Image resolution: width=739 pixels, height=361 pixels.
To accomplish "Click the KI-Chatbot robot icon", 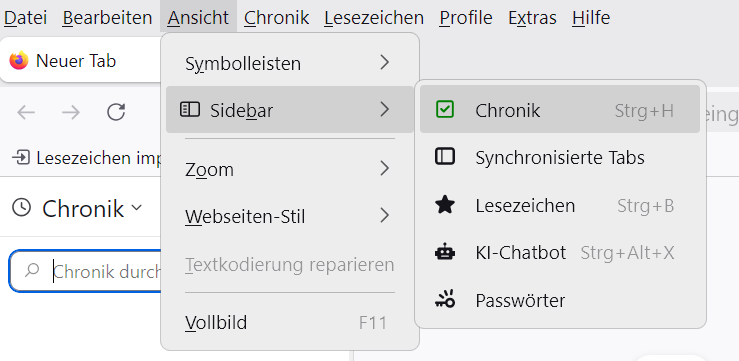I will pos(444,253).
